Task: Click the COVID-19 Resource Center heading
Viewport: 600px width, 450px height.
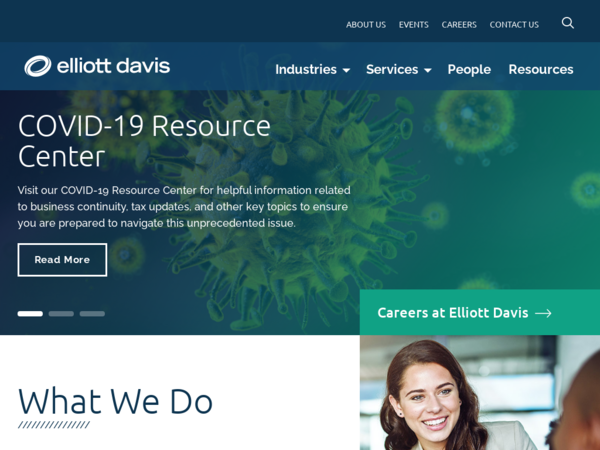Action: click(x=144, y=141)
